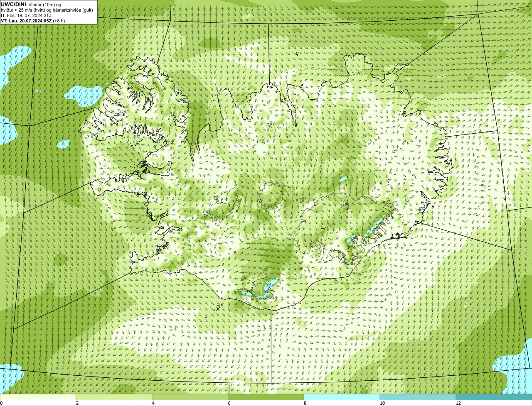Click the "VT: Lau. 20.07.2024 05Z" valid time line
Viewport: 532px width, 406px height.
pyautogui.click(x=33, y=20)
